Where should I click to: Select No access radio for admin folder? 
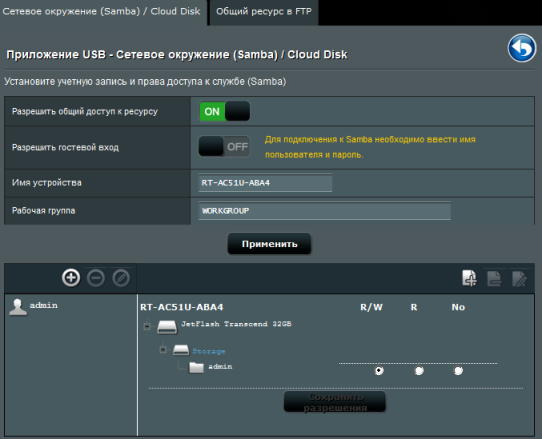coord(458,371)
